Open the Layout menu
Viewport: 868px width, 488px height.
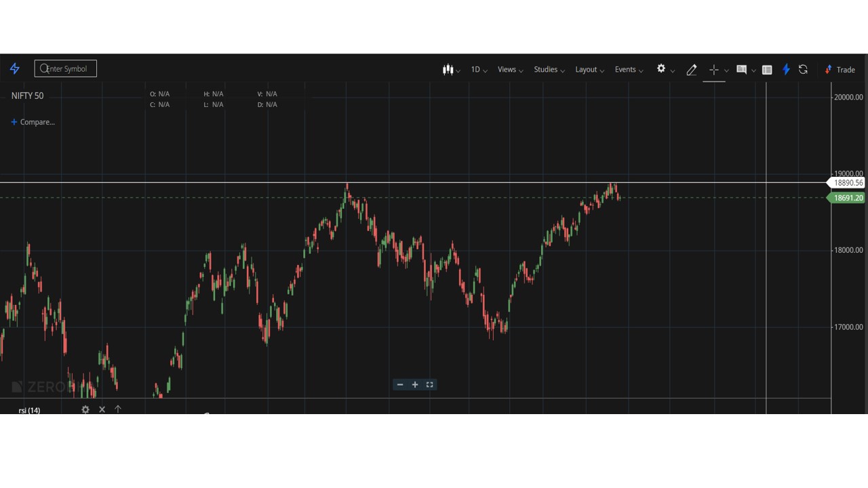tap(589, 69)
